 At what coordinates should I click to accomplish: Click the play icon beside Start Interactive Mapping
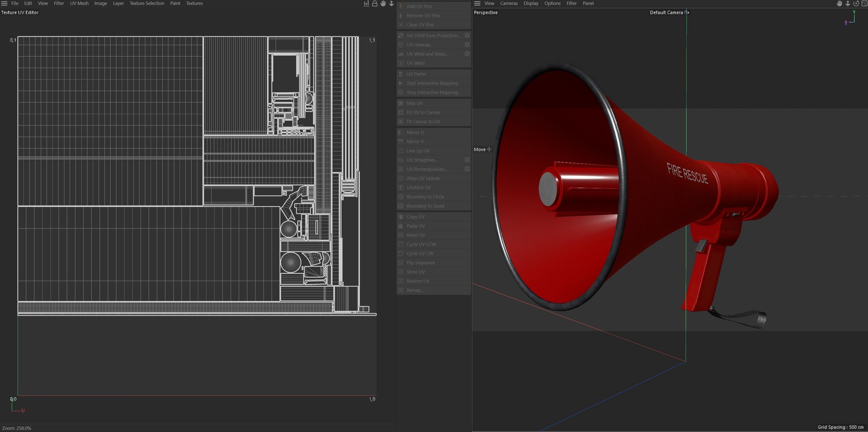pos(401,83)
